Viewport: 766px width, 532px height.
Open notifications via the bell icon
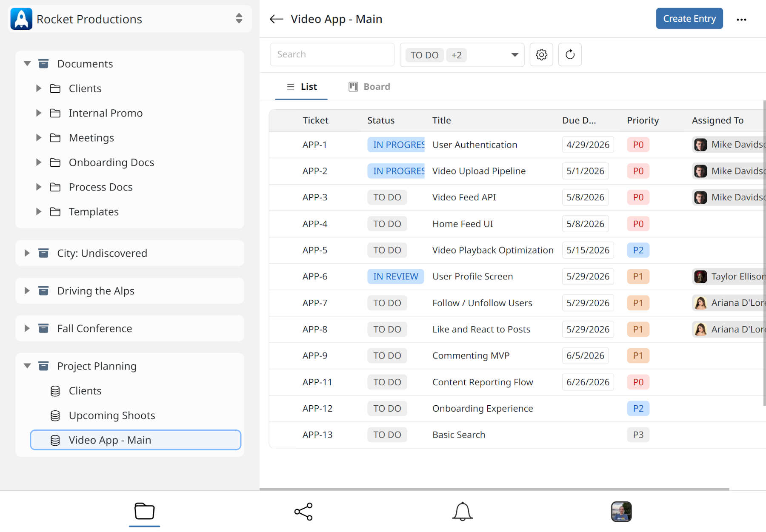[x=462, y=512]
